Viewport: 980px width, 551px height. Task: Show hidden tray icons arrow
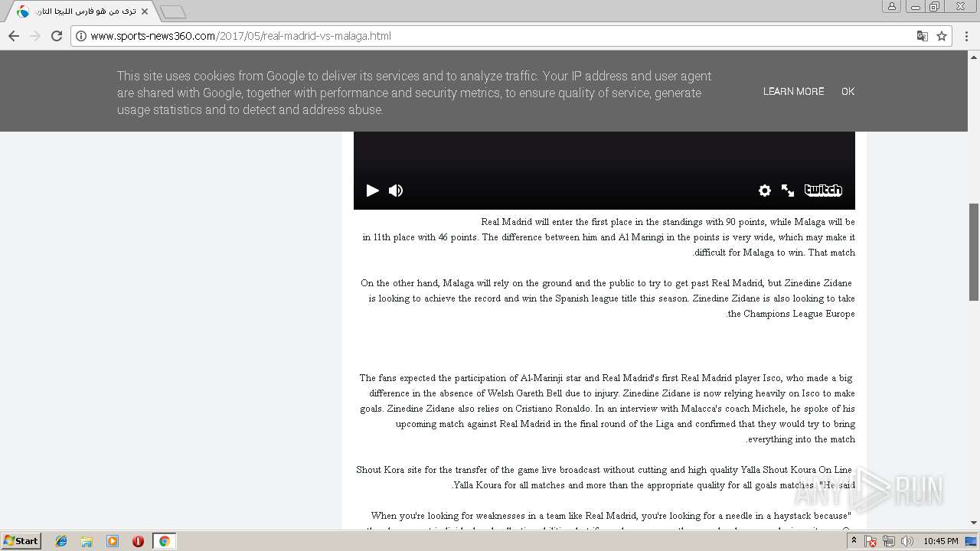coord(855,541)
